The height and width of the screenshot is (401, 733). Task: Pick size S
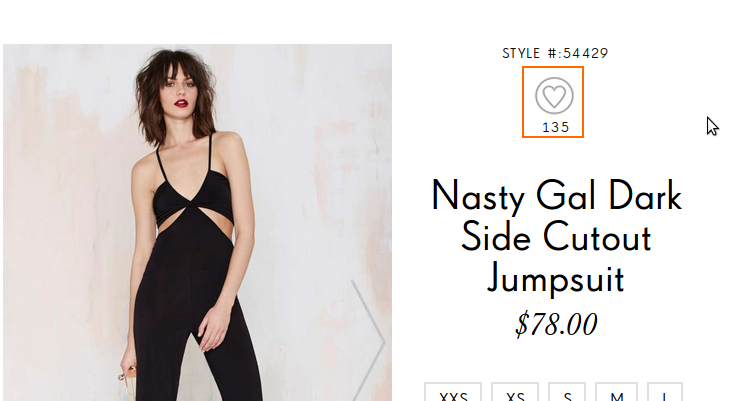pyautogui.click(x=567, y=393)
